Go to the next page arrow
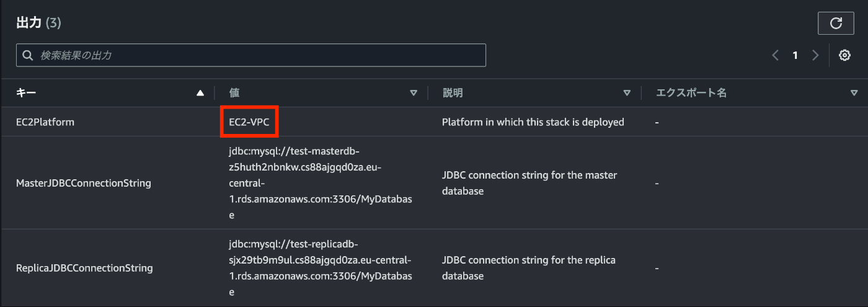 [x=815, y=55]
